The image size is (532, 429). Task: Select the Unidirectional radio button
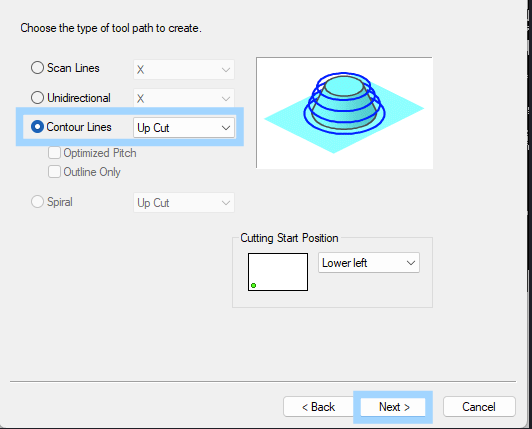pyautogui.click(x=37, y=98)
